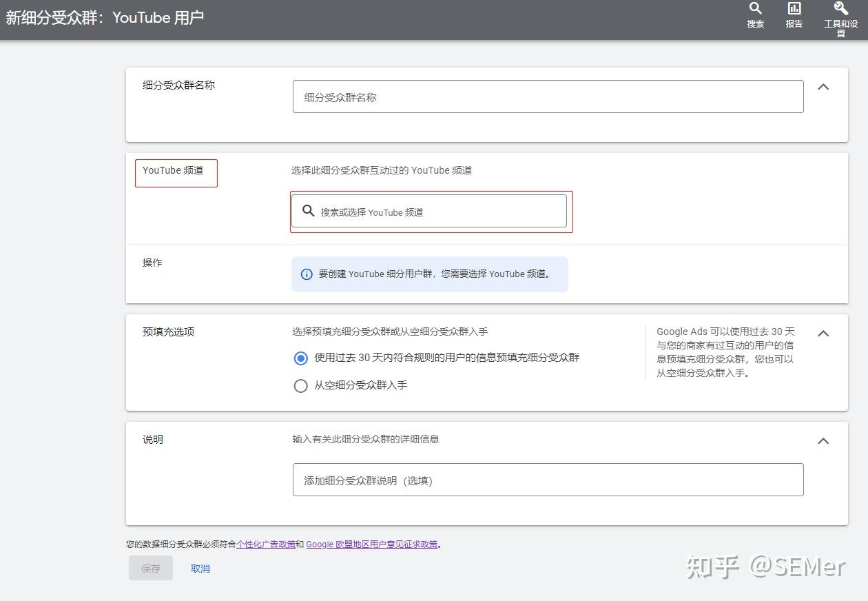Viewport: 868px width, 601px height.
Task: Click the magnifier inside YouTube 频道 search box
Action: pos(309,211)
